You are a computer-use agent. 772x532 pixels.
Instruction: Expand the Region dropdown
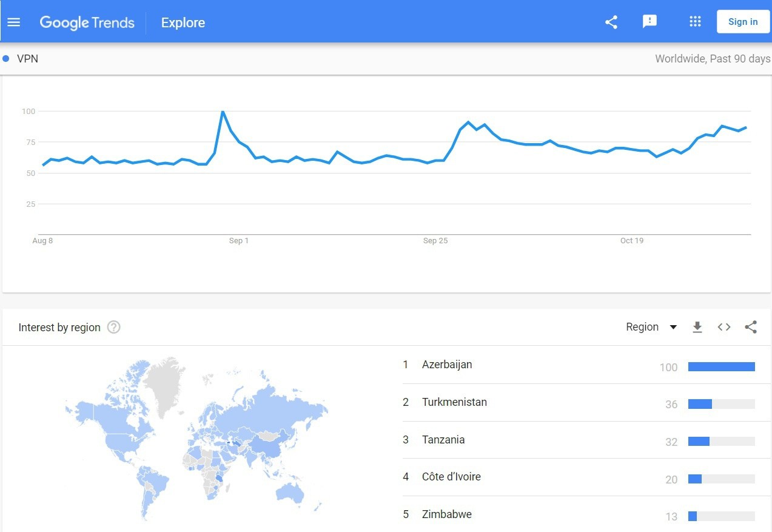point(651,328)
